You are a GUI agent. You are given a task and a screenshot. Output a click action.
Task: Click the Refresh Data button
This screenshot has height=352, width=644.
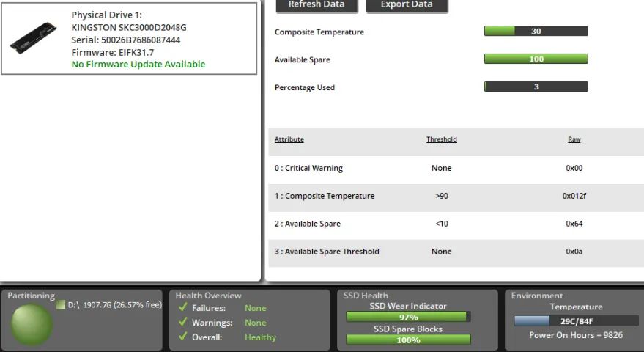click(317, 5)
